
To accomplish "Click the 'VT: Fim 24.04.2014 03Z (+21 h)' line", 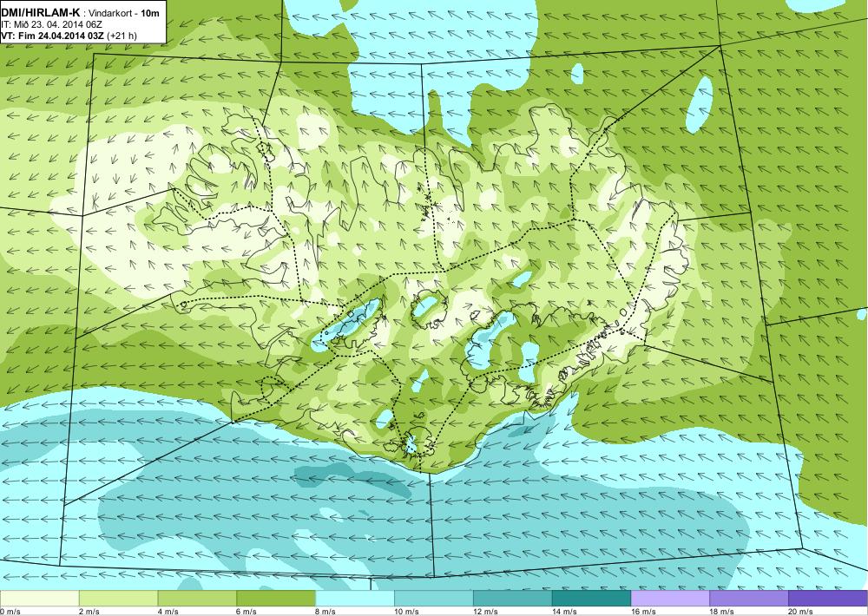I will 69,36.
